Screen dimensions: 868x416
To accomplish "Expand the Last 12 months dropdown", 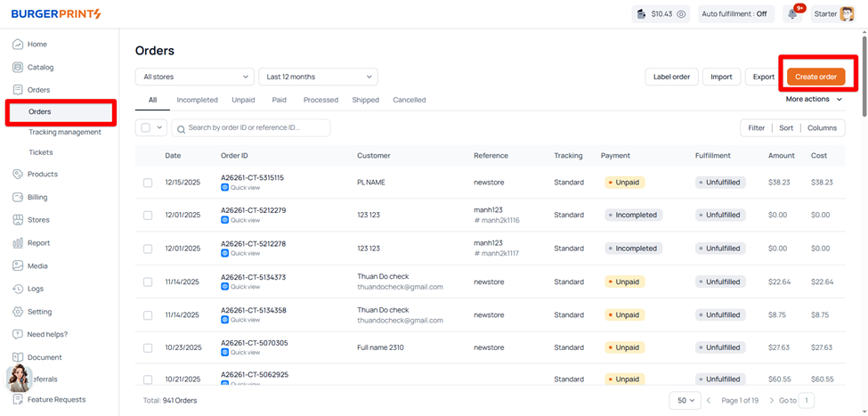I will pyautogui.click(x=317, y=77).
